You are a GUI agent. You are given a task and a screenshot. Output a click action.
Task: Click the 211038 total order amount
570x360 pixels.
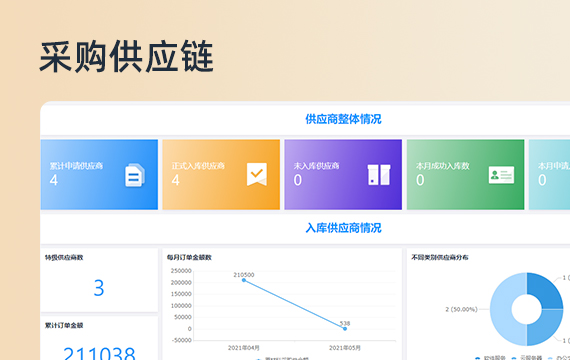pos(99,353)
